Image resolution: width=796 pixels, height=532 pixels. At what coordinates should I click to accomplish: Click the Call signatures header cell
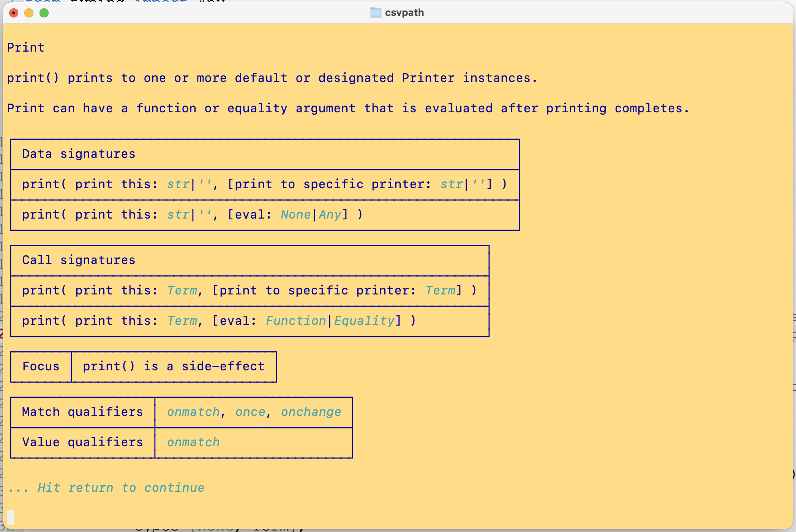tap(78, 260)
